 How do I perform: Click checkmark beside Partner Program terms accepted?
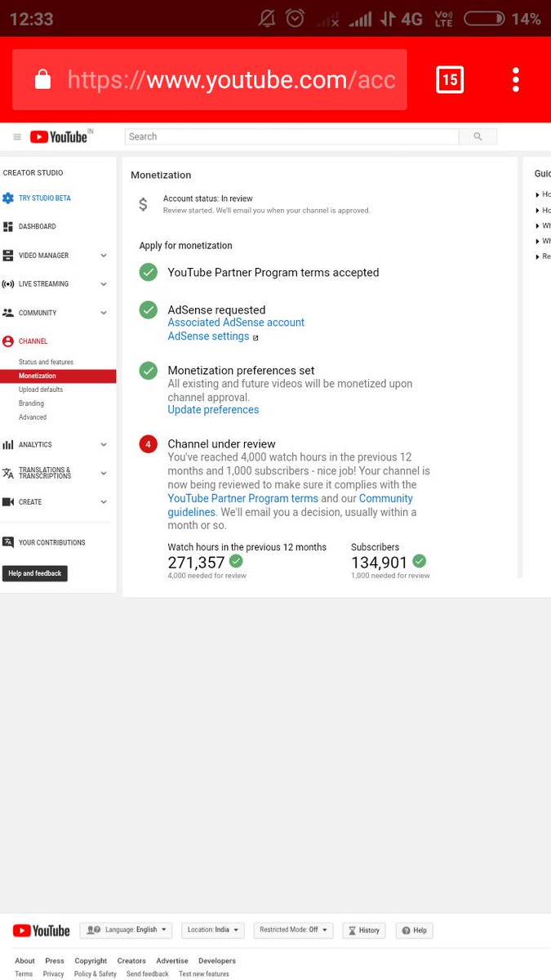tap(148, 272)
